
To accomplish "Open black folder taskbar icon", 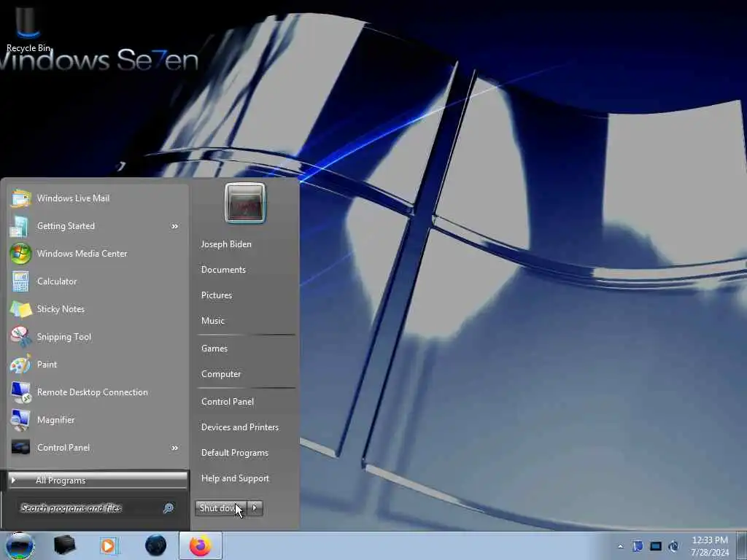I will pyautogui.click(x=64, y=545).
